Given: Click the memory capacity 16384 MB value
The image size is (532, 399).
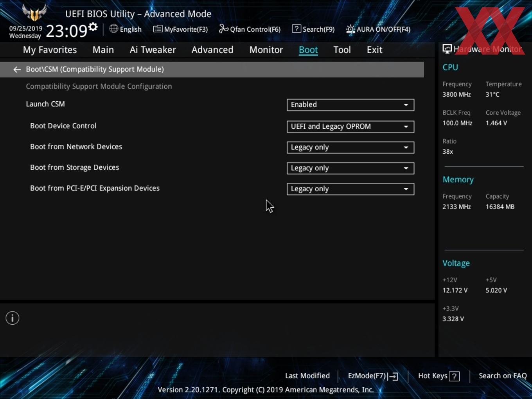Looking at the screenshot, I should click(500, 207).
